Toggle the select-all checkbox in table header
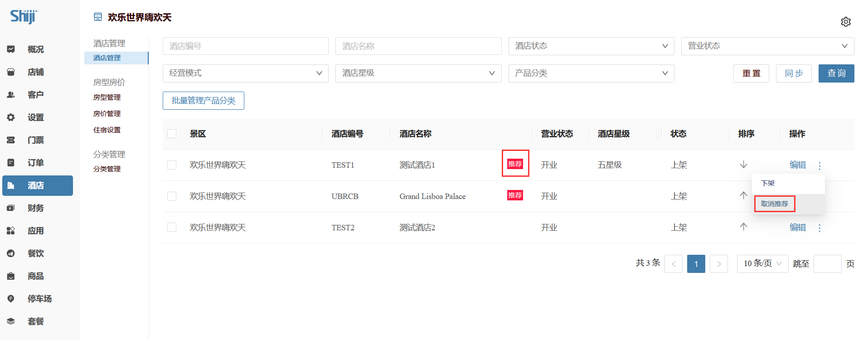Screen dimensions: 868x340 pyautogui.click(x=172, y=134)
